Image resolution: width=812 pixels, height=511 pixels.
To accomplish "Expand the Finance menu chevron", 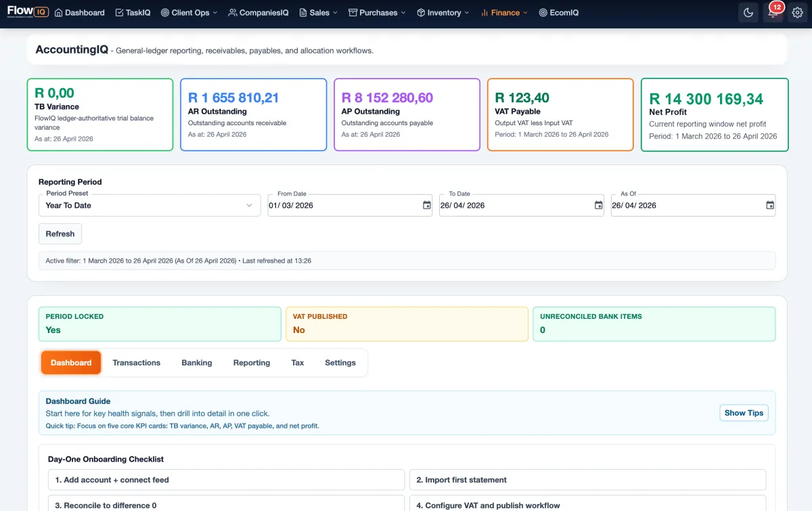I will 525,13.
